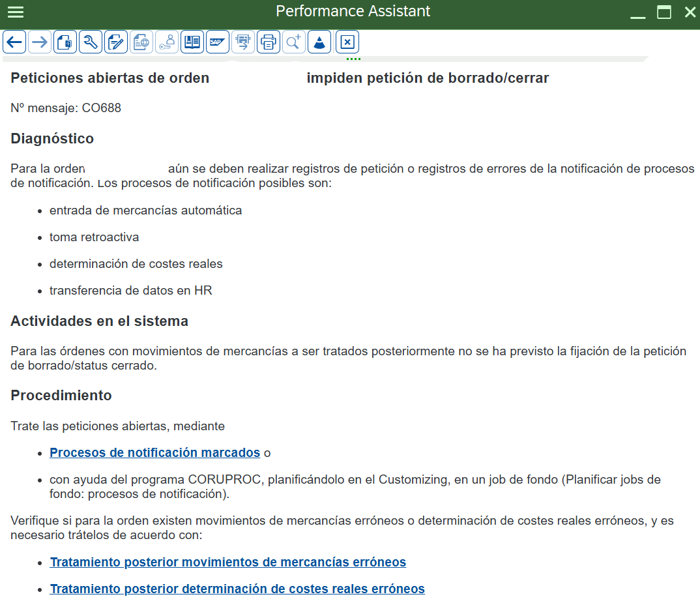This screenshot has width=700, height=601.
Task: Open Application Help document icon
Action: point(65,42)
